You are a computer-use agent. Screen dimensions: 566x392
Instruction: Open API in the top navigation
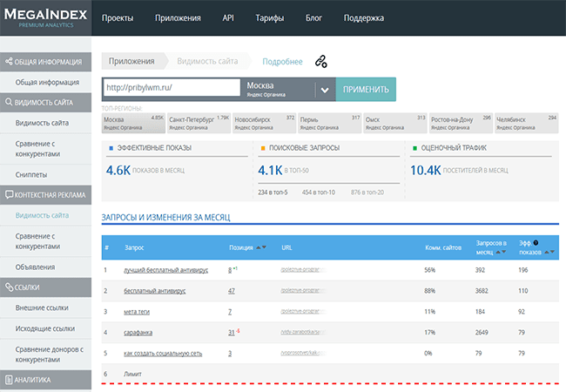(x=228, y=18)
